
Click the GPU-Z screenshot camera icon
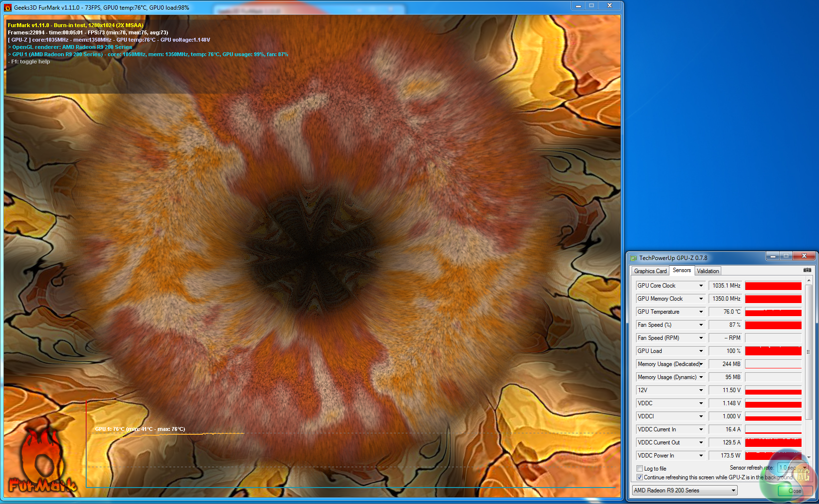point(807,270)
